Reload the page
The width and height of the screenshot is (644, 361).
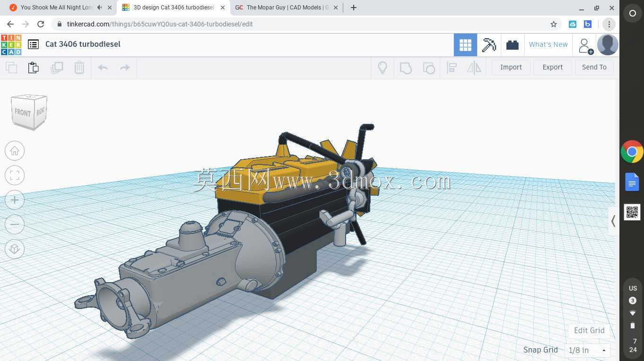[41, 24]
